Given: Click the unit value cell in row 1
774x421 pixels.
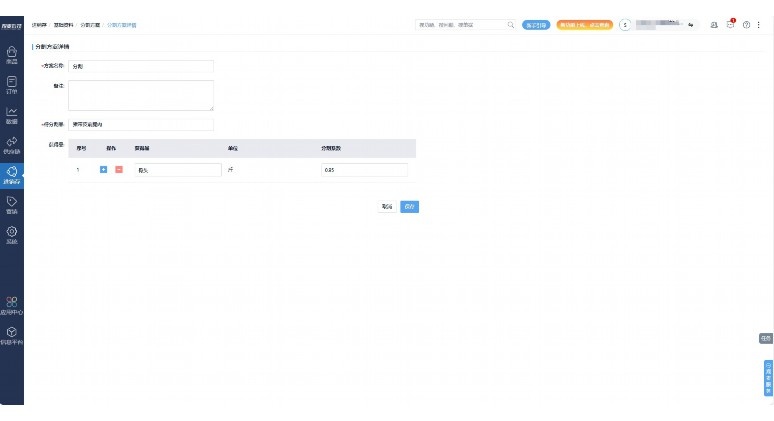Looking at the screenshot, I should [231, 169].
